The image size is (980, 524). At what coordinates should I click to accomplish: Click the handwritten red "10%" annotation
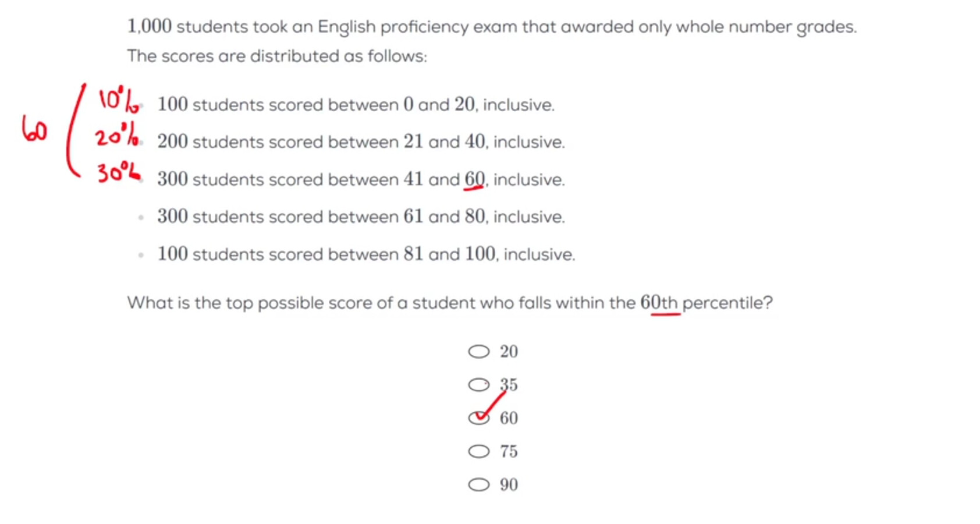click(118, 100)
